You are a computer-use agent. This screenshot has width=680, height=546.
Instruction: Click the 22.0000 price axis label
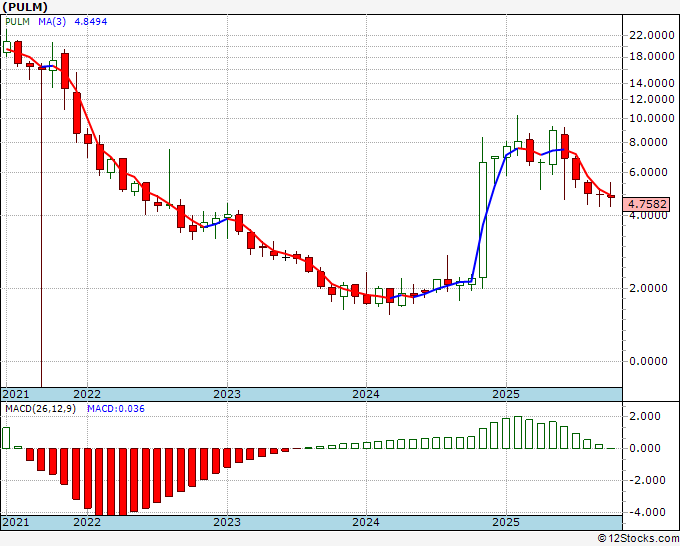coord(651,36)
